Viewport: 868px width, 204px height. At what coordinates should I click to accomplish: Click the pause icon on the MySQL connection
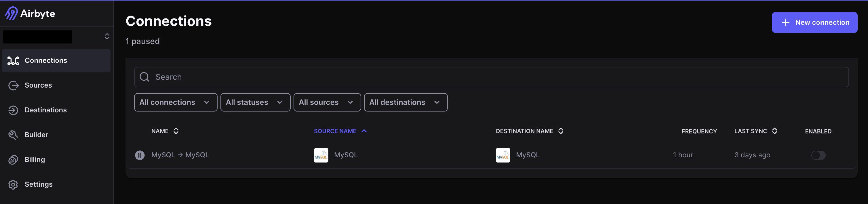click(140, 155)
